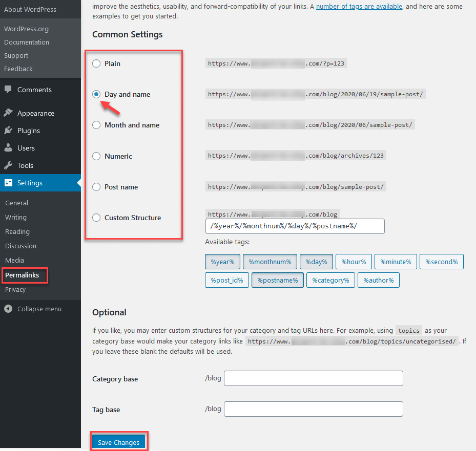Screen dimensions: 476x451
Task: Click the Plugins plug icon
Action: point(8,131)
